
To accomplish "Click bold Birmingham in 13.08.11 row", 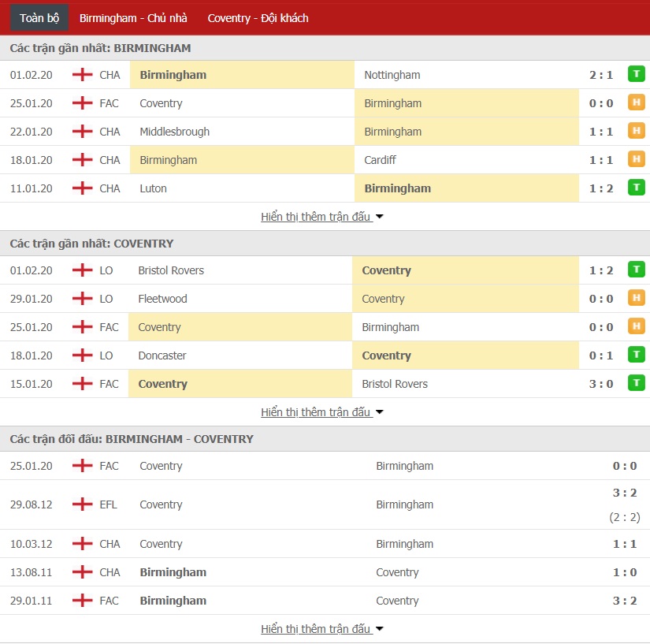I will pos(173,572).
